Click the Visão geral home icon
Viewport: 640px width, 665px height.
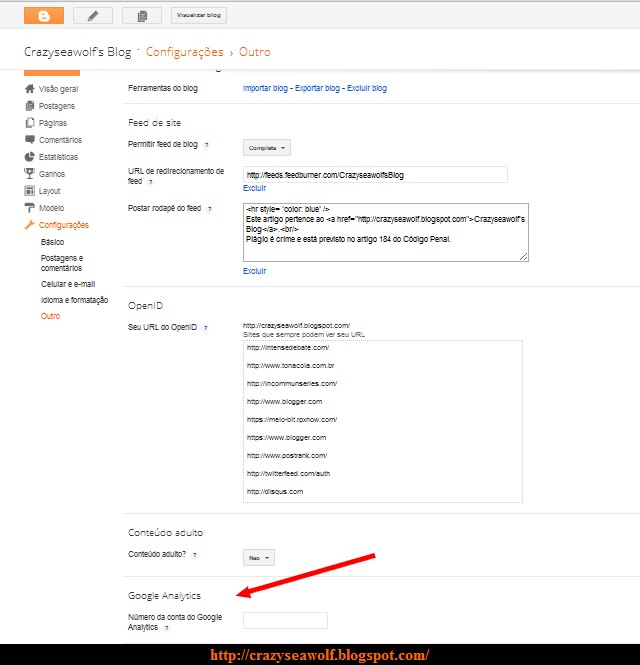[30, 89]
